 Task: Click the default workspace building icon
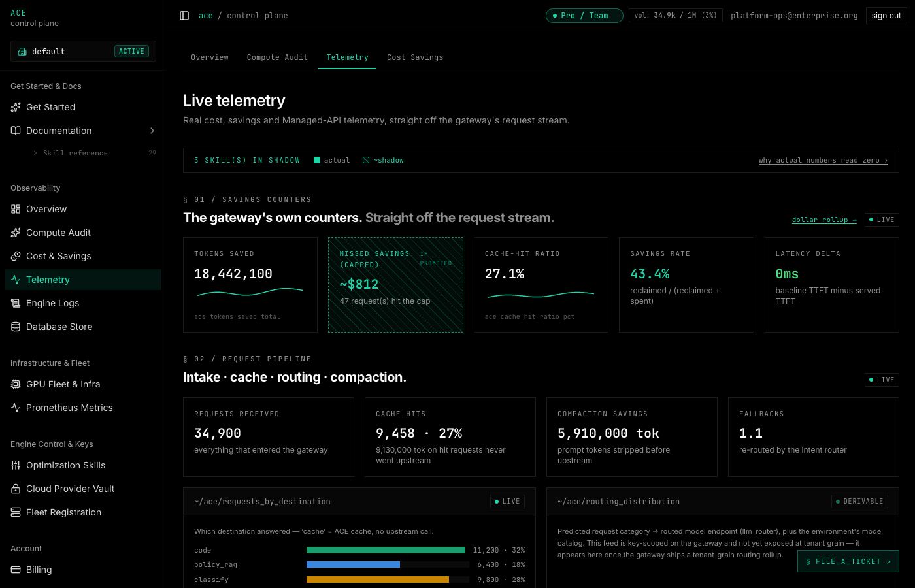[22, 52]
